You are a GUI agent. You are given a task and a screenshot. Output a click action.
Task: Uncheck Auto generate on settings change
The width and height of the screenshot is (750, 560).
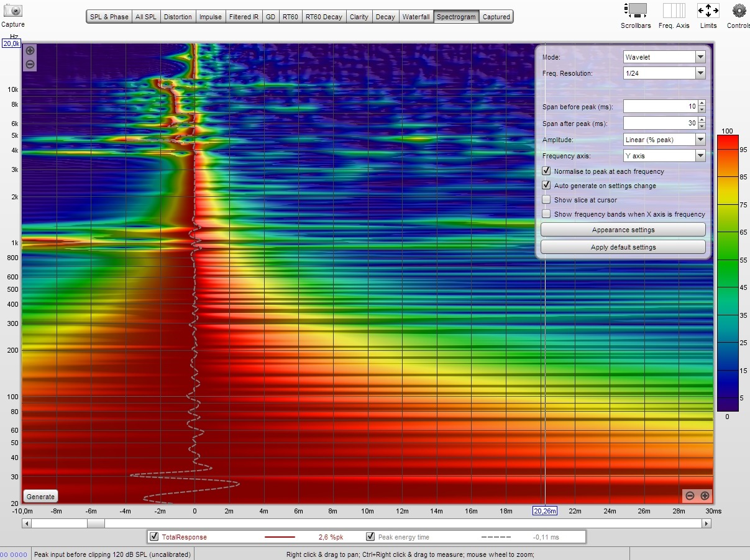tap(546, 185)
